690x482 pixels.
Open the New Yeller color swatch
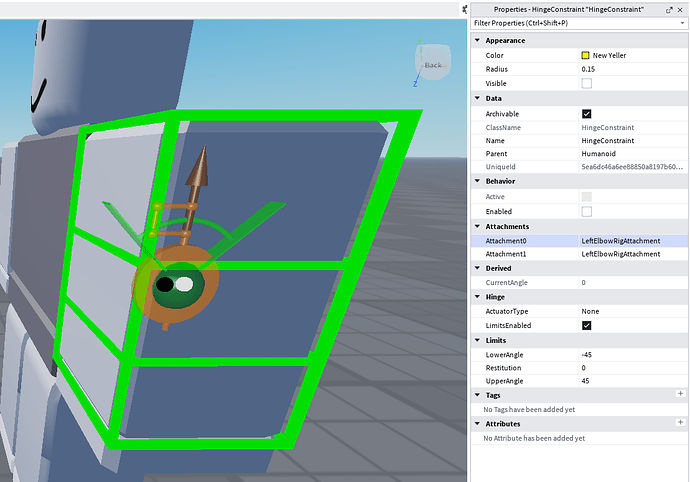click(585, 55)
